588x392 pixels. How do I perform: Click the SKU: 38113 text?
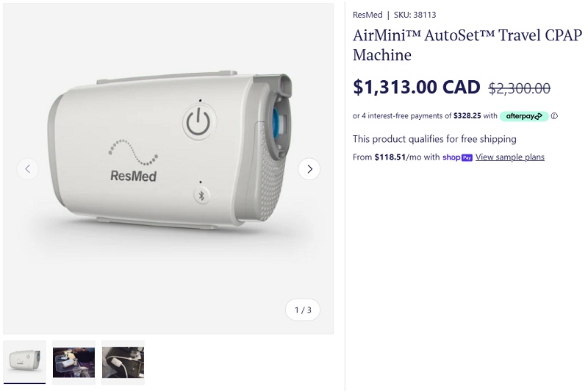415,15
